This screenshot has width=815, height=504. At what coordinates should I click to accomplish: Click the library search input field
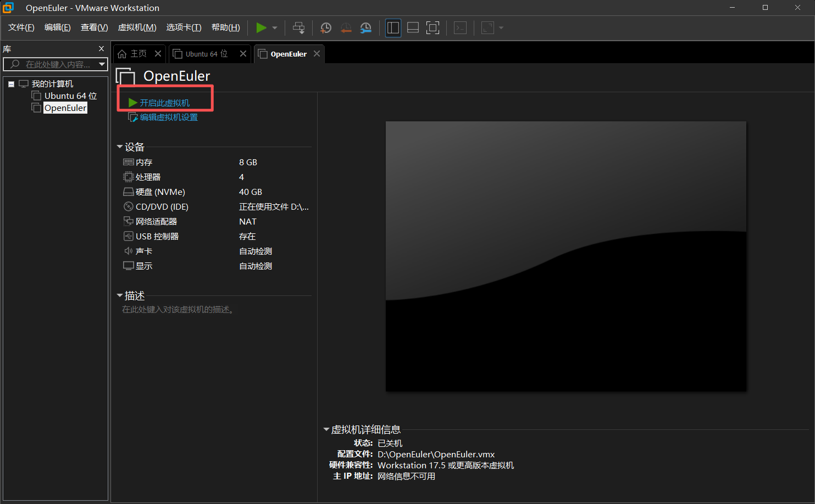coord(51,64)
